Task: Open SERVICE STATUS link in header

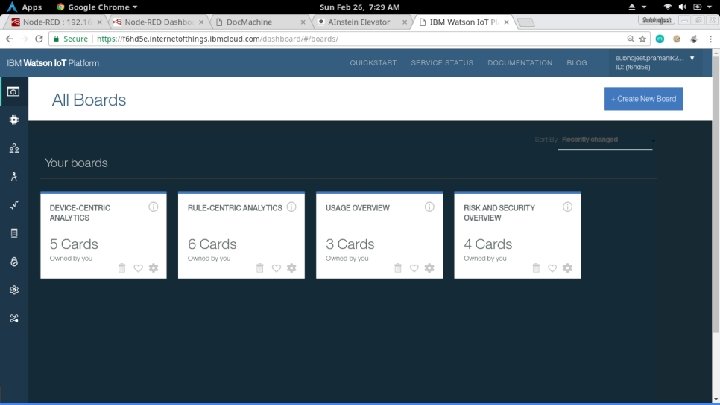Action: (442, 63)
